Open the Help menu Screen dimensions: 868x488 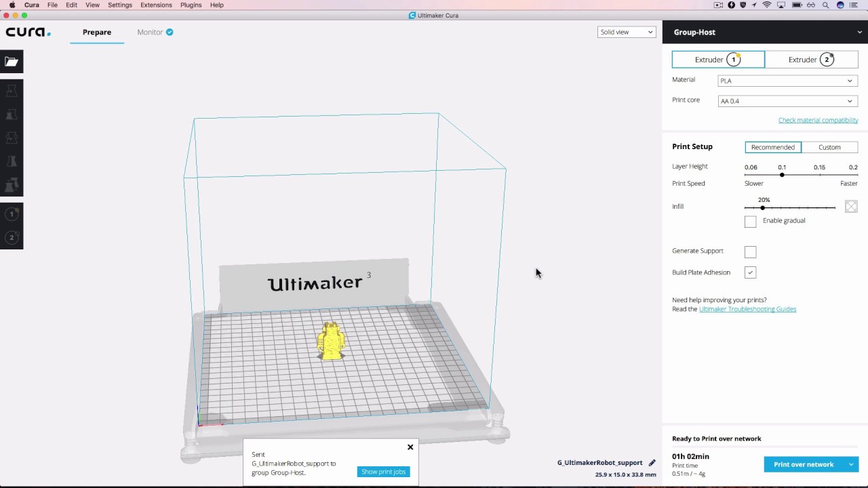(217, 5)
